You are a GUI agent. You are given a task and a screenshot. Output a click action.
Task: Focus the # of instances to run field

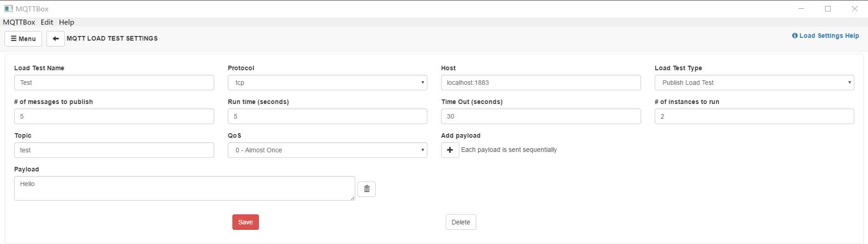tap(754, 116)
